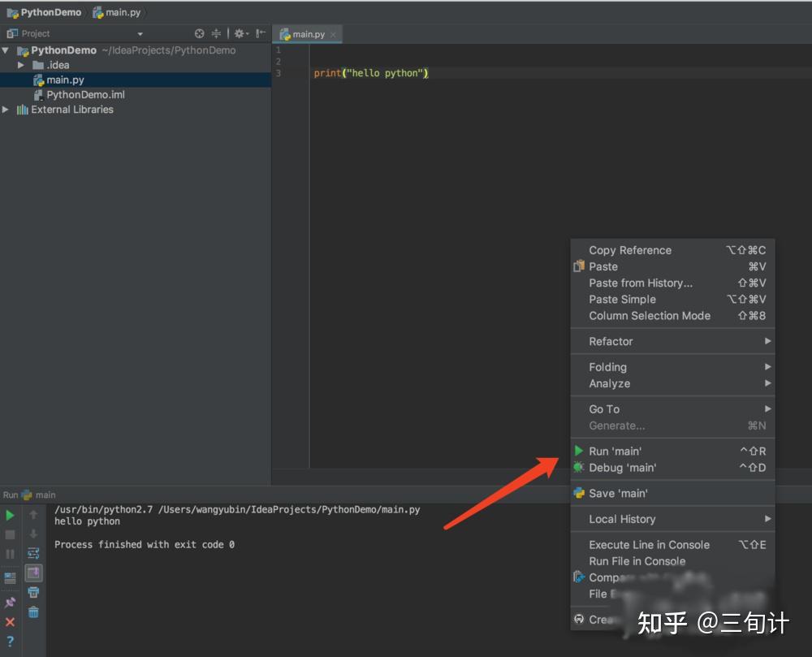Open the Refactor submenu
This screenshot has width=812, height=657.
point(611,341)
